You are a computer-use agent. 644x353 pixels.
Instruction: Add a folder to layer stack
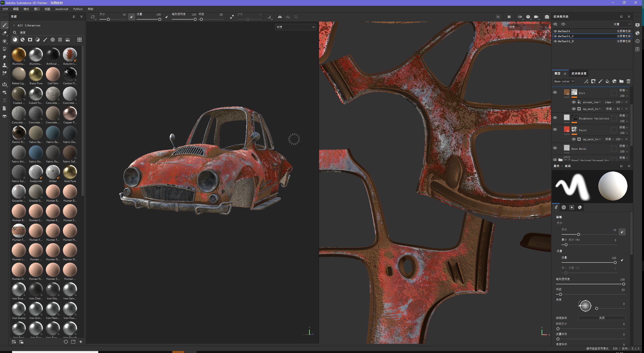621,81
